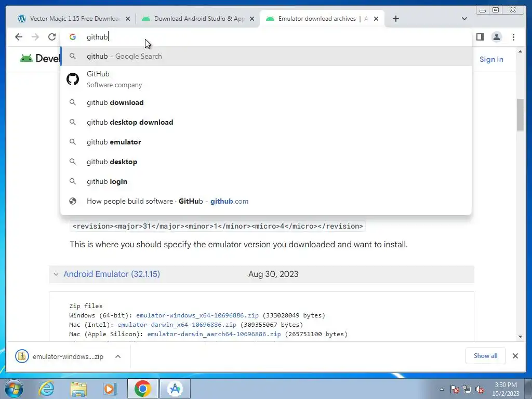Screen dimensions: 532x399
Task: Switch to Download Android Studio tab
Action: (198, 19)
